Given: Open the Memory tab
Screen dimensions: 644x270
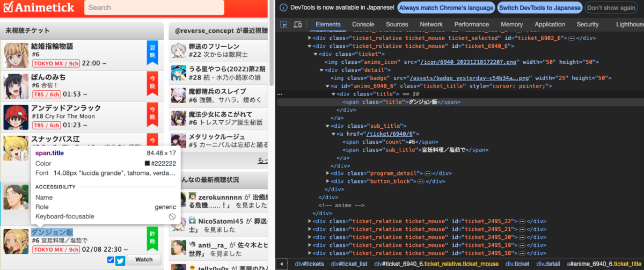Looking at the screenshot, I should click(512, 24).
